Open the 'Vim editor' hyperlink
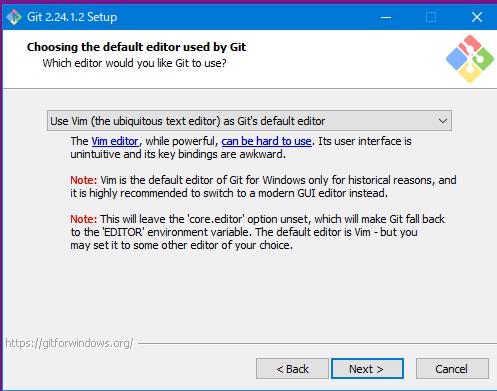Viewport: 497px width, 391px height. pos(115,141)
